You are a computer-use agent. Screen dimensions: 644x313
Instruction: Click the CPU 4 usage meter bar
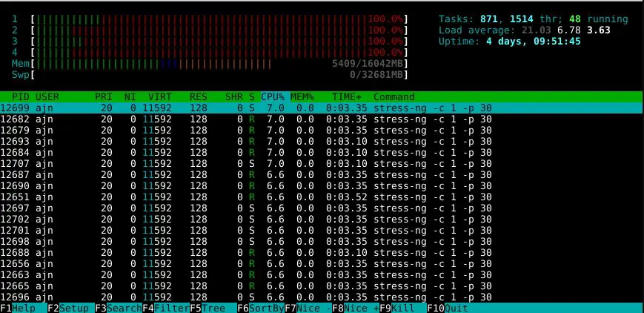click(219, 52)
